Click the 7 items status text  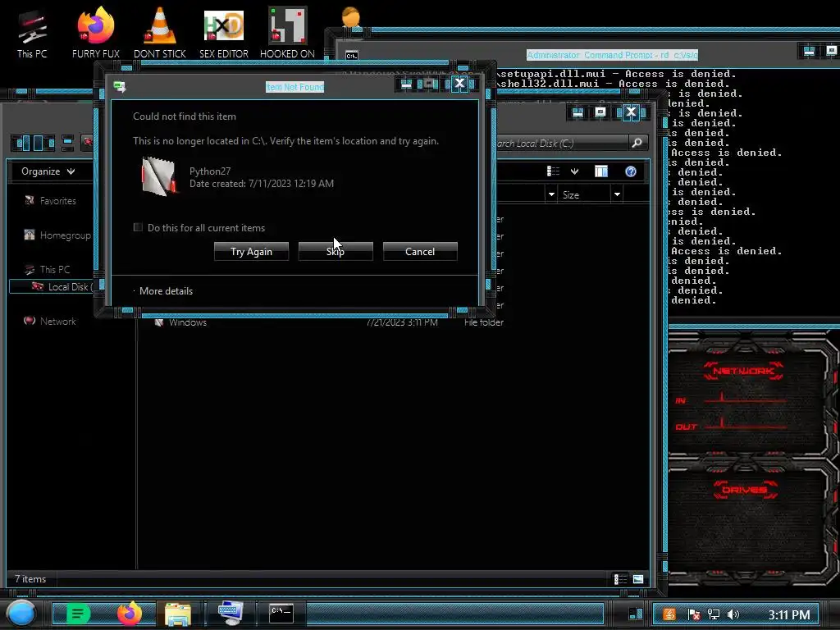coord(30,579)
